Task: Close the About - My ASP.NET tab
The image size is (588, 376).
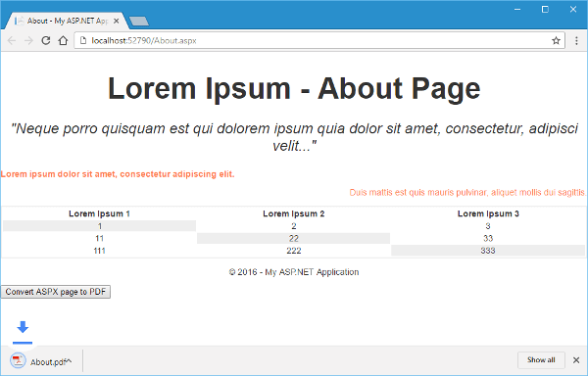Action: pyautogui.click(x=117, y=21)
